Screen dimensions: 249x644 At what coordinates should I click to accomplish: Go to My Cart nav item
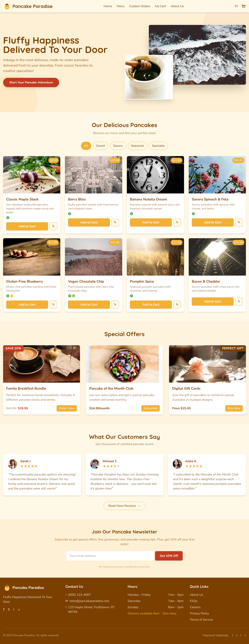click(160, 6)
